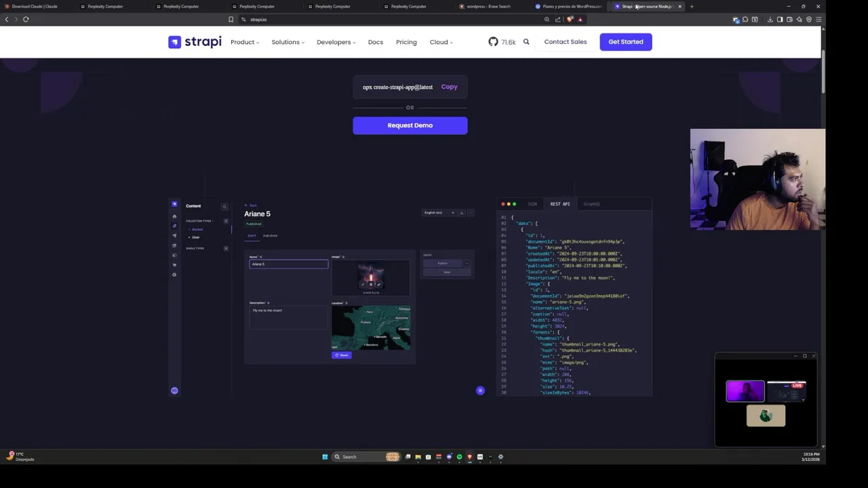Open the English (en) locale dropdown
This screenshot has height=488, width=868.
439,213
